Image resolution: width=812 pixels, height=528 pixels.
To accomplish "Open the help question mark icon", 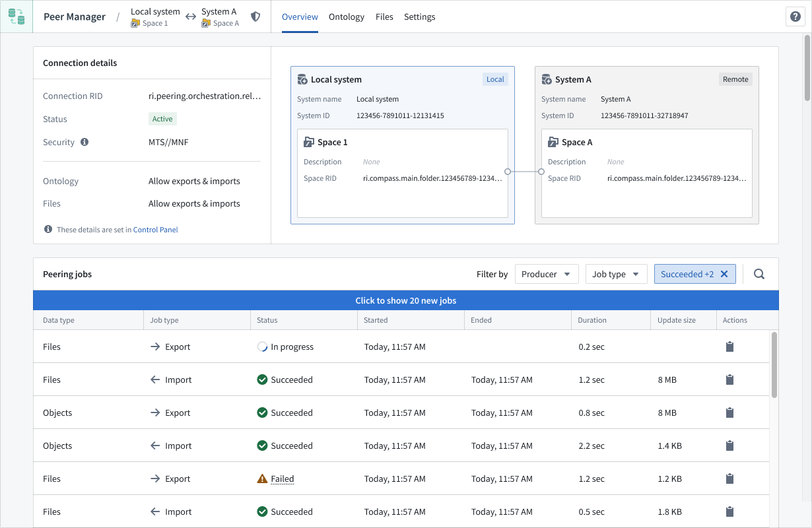I will pyautogui.click(x=795, y=16).
